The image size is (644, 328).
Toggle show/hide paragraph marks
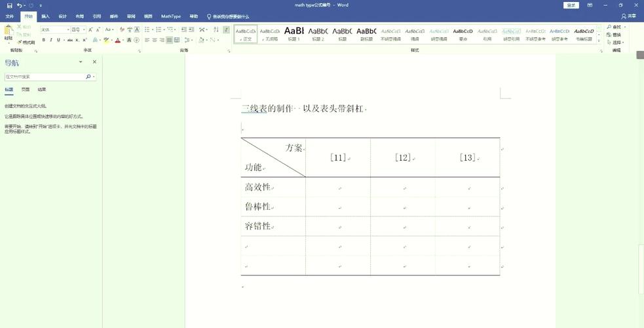226,30
